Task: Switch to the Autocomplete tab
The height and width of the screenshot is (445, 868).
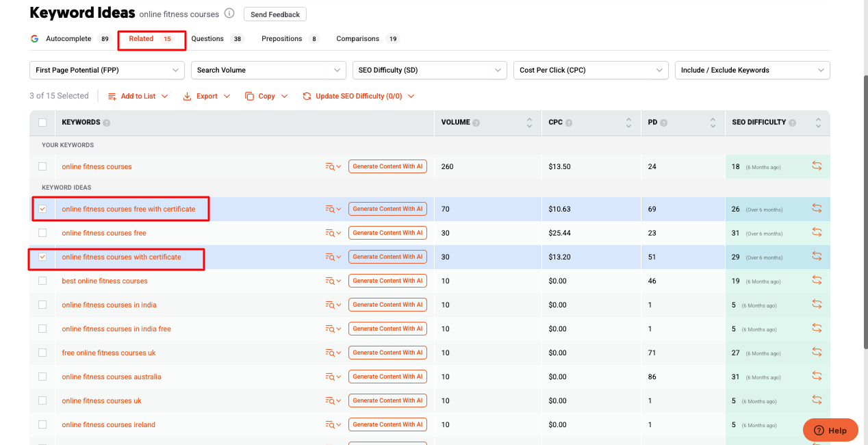Action: click(x=71, y=39)
